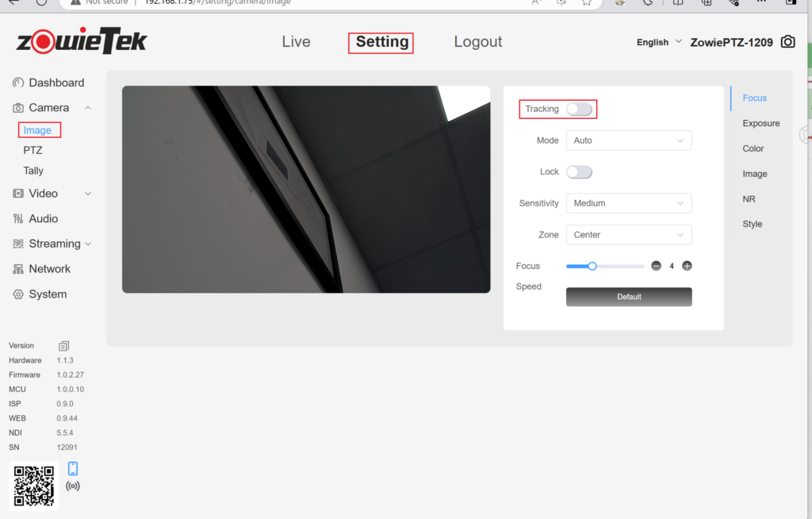Click the wireless broadcast signal icon
812x519 pixels.
point(73,486)
